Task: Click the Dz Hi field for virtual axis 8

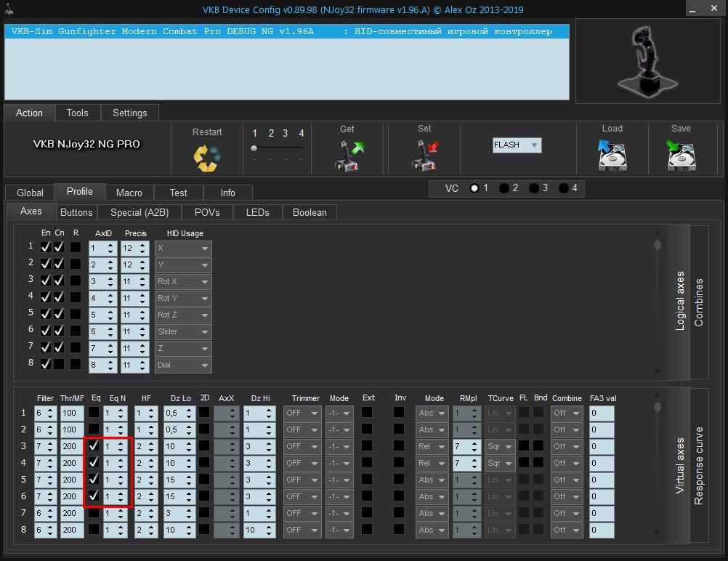Action: [x=259, y=530]
